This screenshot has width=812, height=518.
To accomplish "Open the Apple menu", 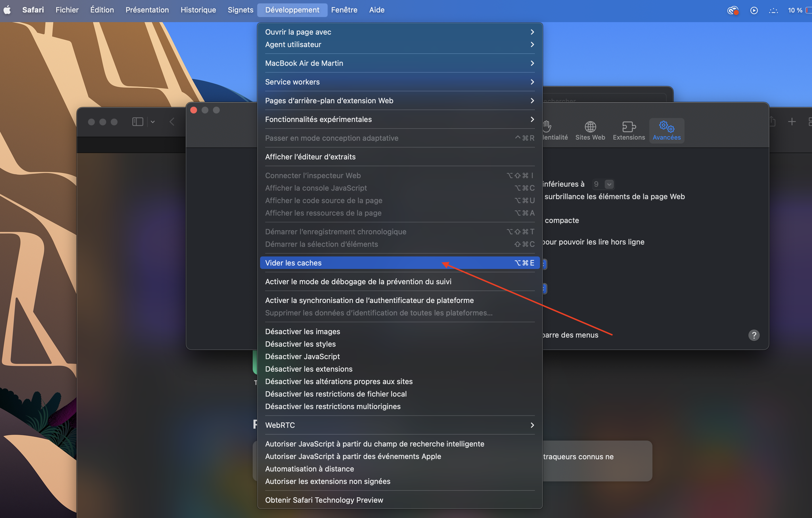I will pyautogui.click(x=7, y=10).
